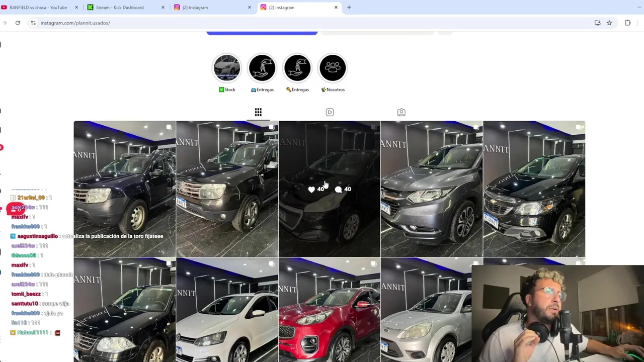Close the first Instagram tab

click(249, 8)
